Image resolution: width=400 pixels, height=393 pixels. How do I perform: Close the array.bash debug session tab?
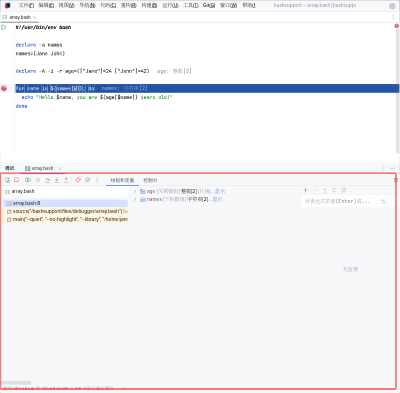point(60,169)
